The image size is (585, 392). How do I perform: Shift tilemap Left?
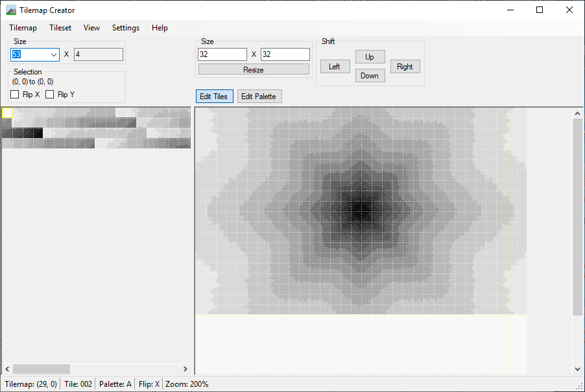[x=335, y=67]
